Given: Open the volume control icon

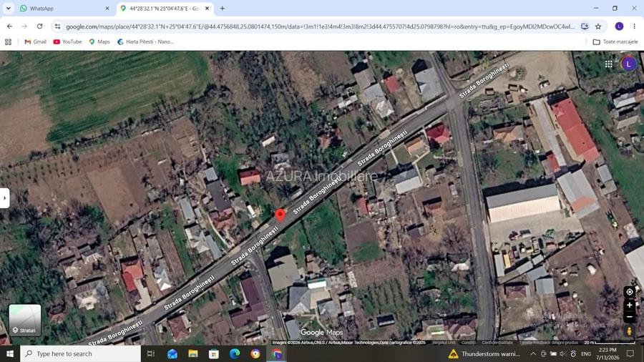Looking at the screenshot, I should (x=562, y=354).
